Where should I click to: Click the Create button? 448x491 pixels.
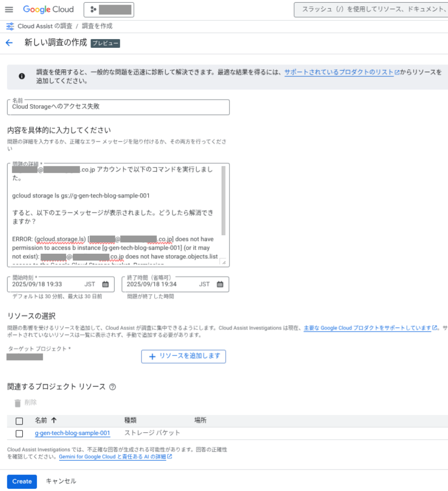pyautogui.click(x=22, y=481)
